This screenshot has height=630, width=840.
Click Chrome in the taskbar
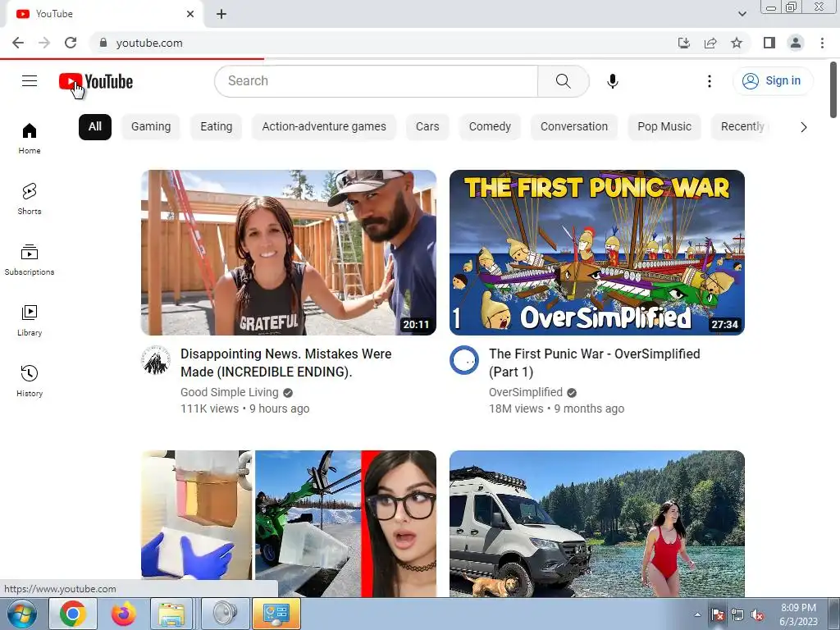[x=73, y=614]
